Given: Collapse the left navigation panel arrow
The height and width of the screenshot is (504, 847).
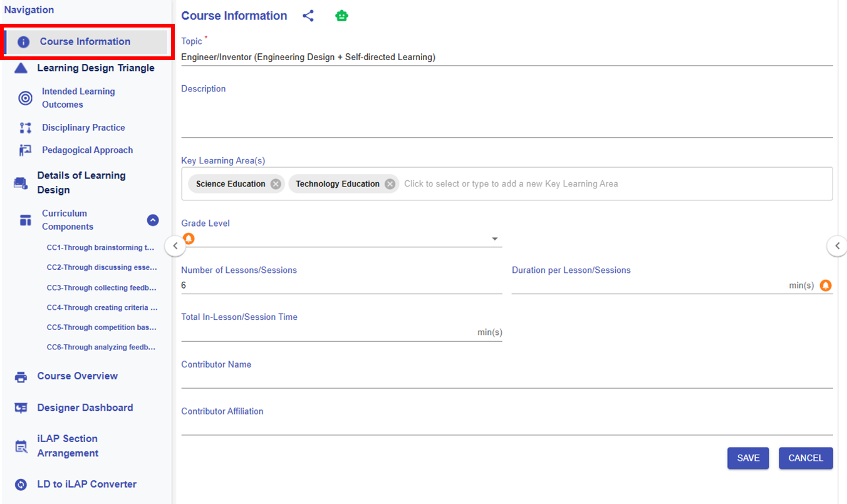Looking at the screenshot, I should pos(175,246).
